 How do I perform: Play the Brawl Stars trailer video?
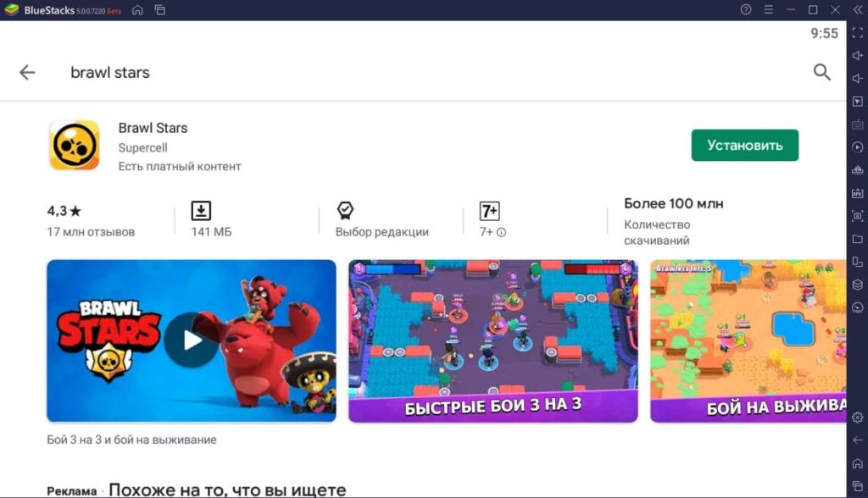tap(191, 340)
